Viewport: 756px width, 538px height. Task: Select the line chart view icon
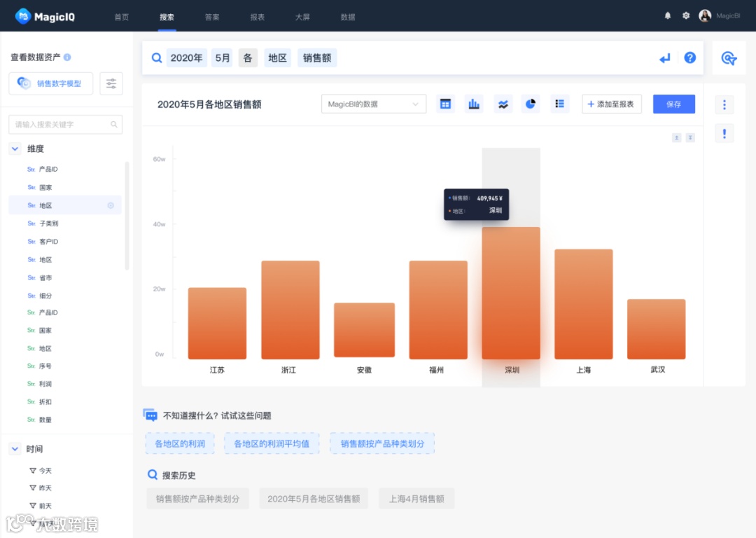[503, 104]
